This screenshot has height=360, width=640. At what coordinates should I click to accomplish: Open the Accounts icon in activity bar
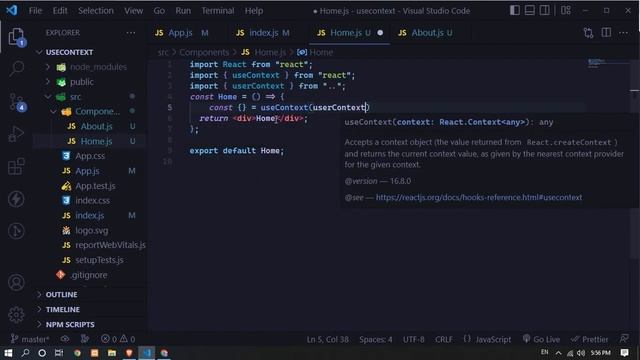click(x=16, y=282)
